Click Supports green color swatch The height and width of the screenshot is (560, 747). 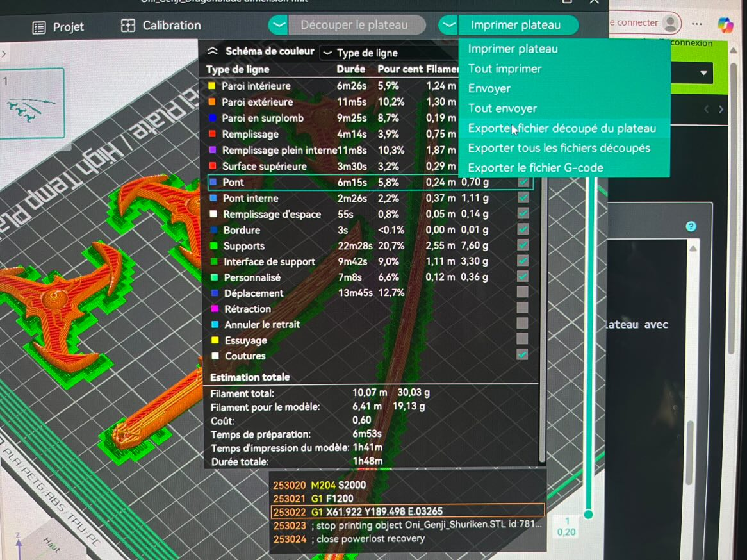click(214, 246)
